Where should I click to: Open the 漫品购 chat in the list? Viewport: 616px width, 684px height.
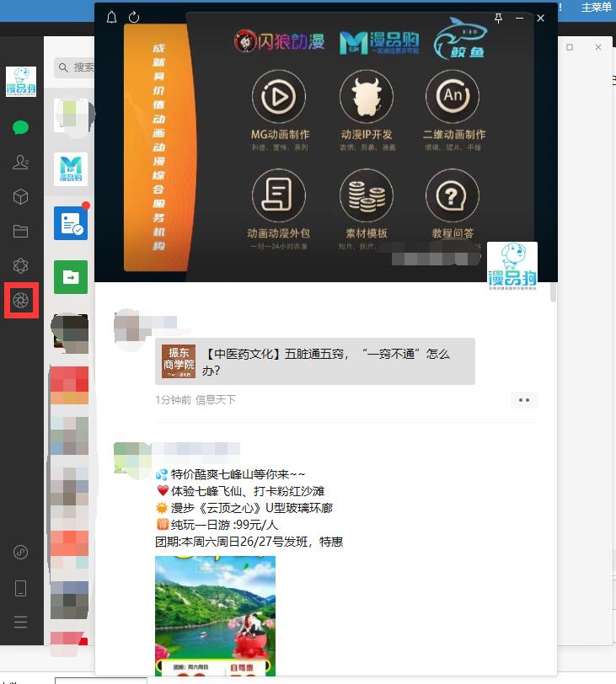(71, 169)
